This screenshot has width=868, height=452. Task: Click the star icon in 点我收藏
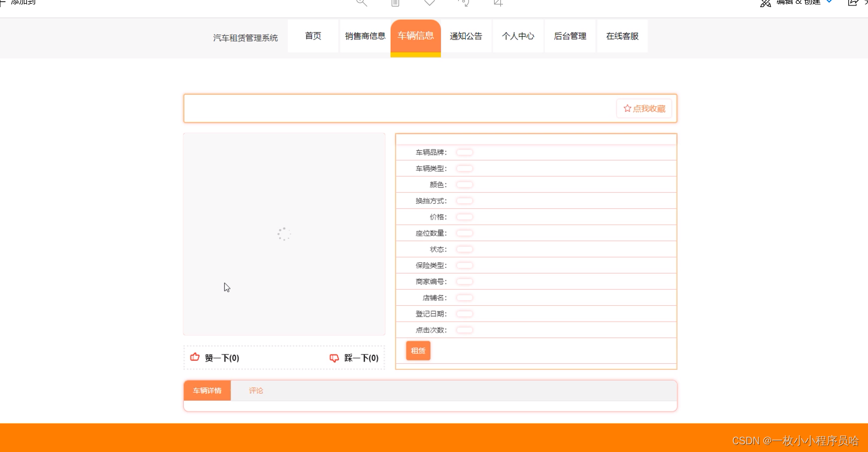tap(627, 108)
